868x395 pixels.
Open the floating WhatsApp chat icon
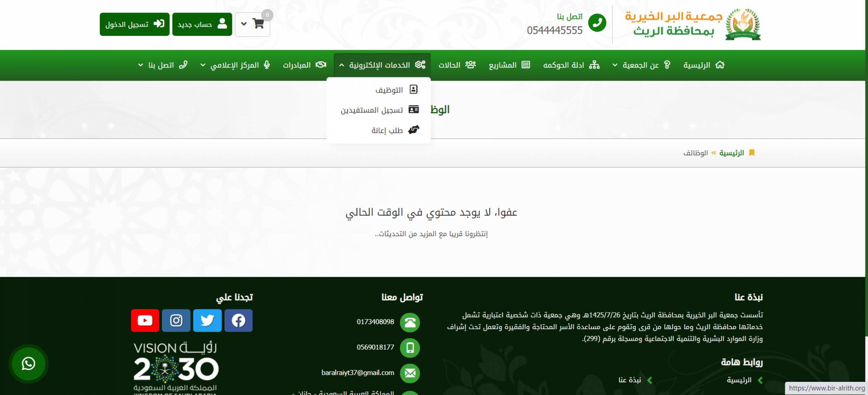pos(28,364)
